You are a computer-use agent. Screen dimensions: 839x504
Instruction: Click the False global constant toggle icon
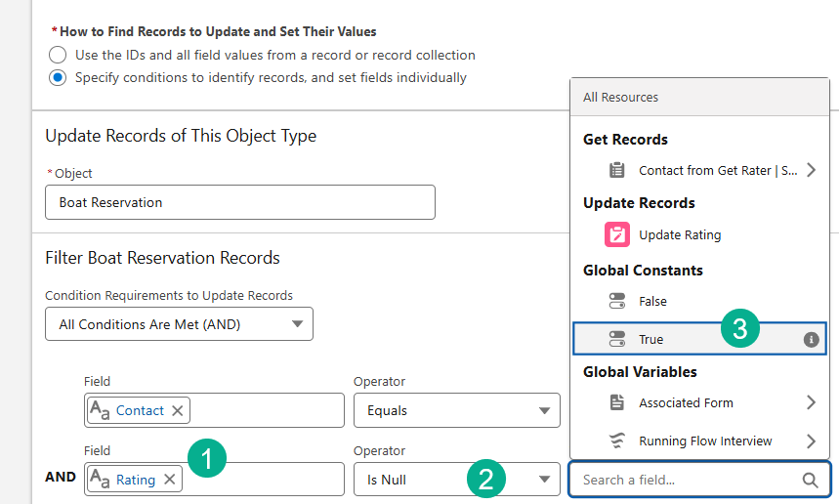[616, 301]
